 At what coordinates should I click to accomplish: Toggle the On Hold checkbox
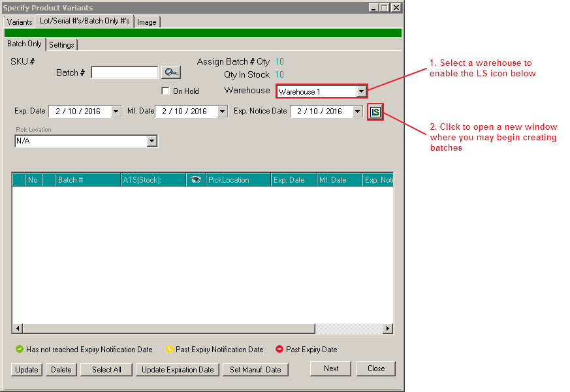pyautogui.click(x=166, y=91)
